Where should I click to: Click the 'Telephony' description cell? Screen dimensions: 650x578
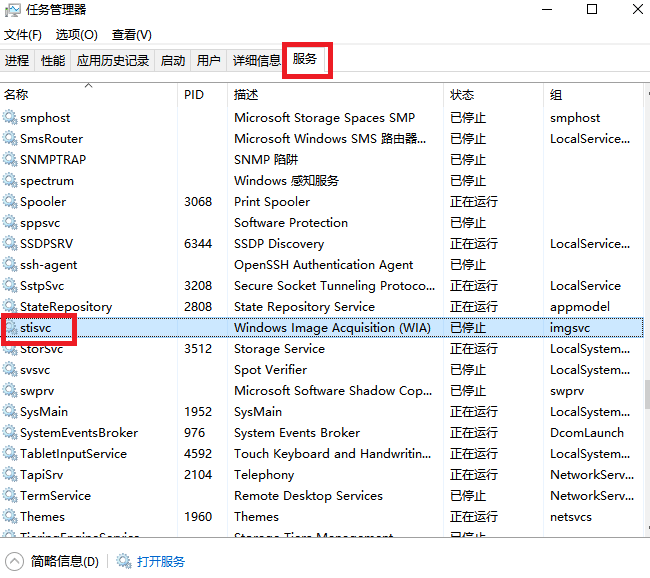264,474
